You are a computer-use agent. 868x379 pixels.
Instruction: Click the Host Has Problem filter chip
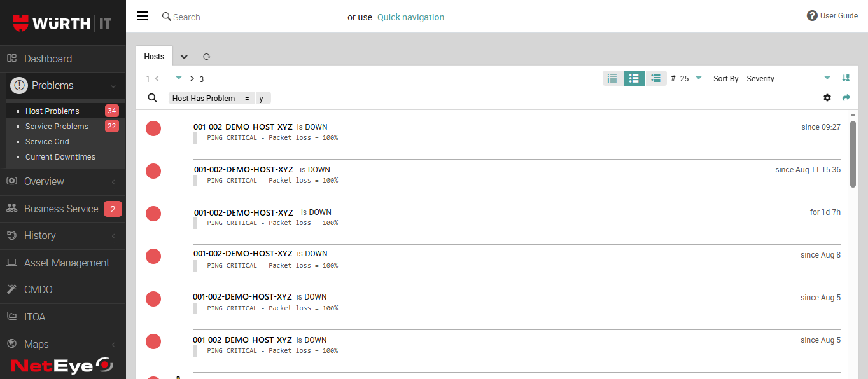click(204, 98)
